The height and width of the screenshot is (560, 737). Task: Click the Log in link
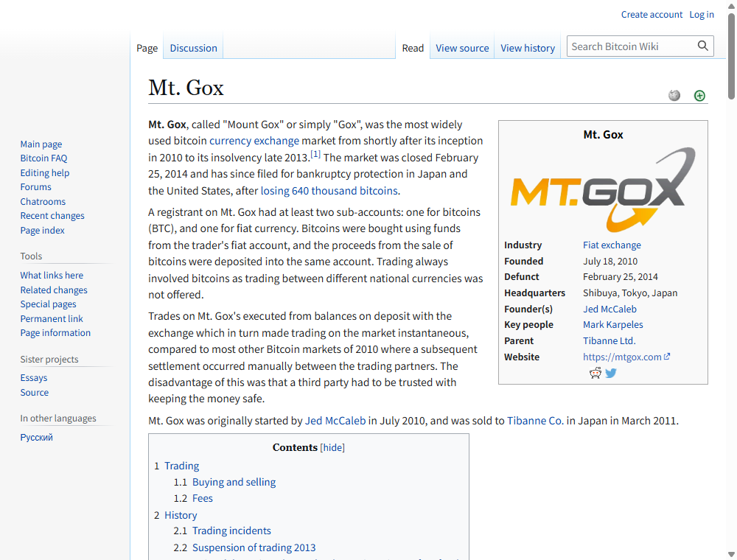click(x=702, y=15)
